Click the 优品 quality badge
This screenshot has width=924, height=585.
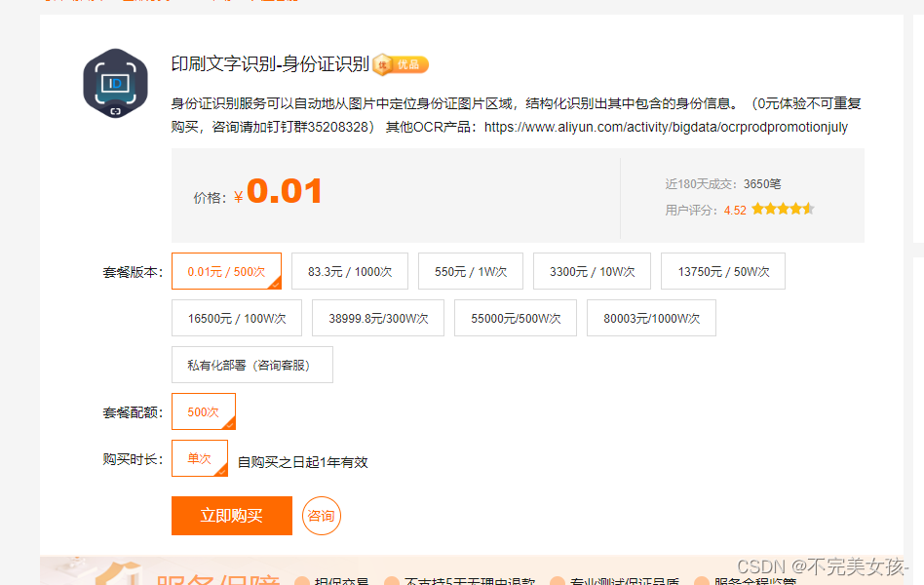tap(401, 64)
